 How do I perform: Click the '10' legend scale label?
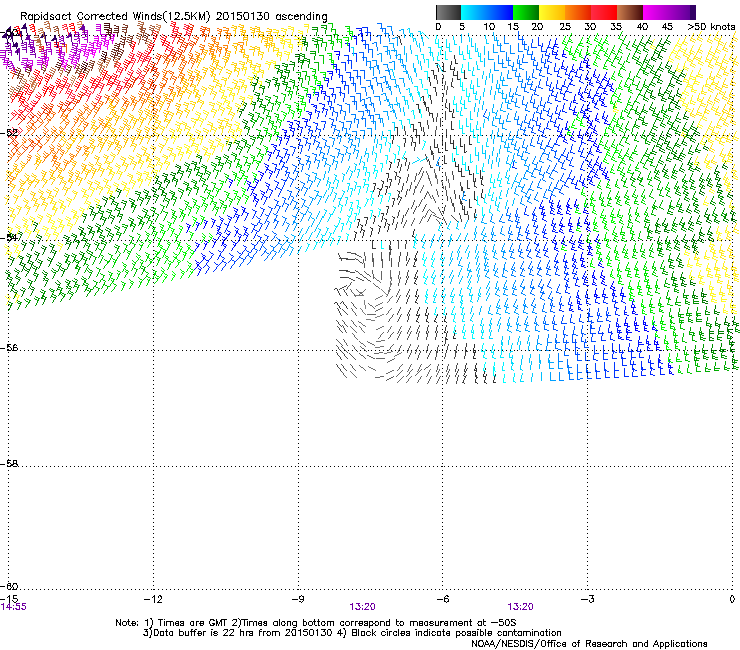click(489, 27)
